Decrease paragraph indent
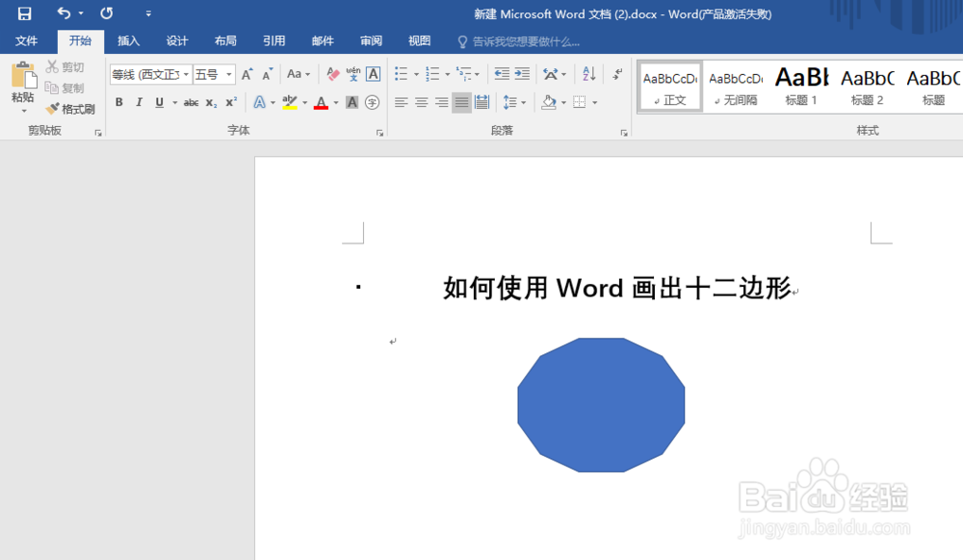The width and height of the screenshot is (963, 560). tap(502, 74)
